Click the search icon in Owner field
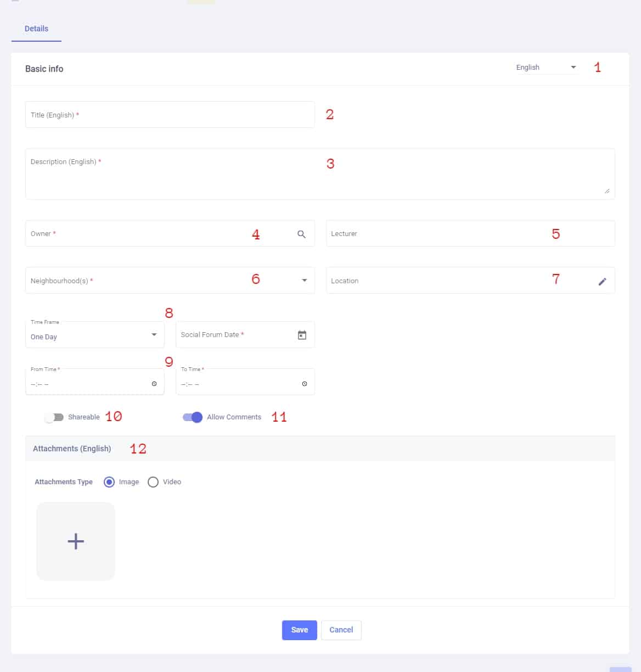Image resolution: width=641 pixels, height=672 pixels. tap(301, 234)
